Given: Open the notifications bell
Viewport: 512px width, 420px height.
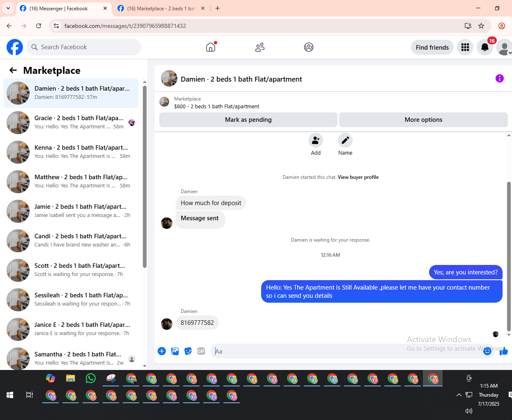Looking at the screenshot, I should [485, 47].
